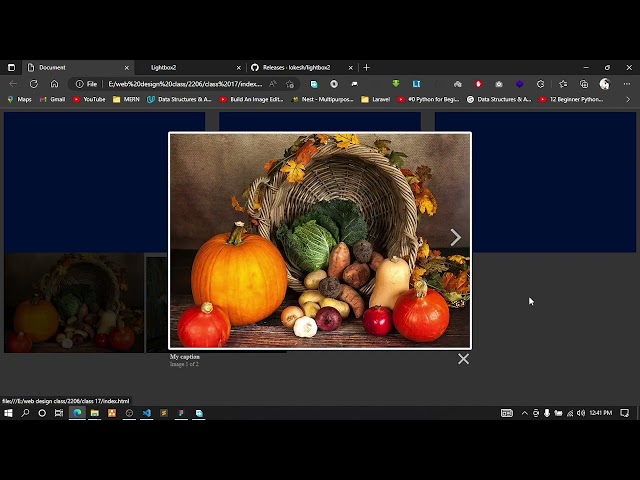Open #0 Python for Begi bookmark
Viewport: 640px width, 480px height.
point(428,99)
